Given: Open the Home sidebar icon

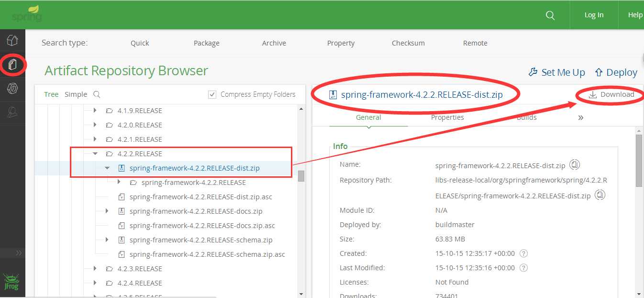Looking at the screenshot, I should [12, 40].
